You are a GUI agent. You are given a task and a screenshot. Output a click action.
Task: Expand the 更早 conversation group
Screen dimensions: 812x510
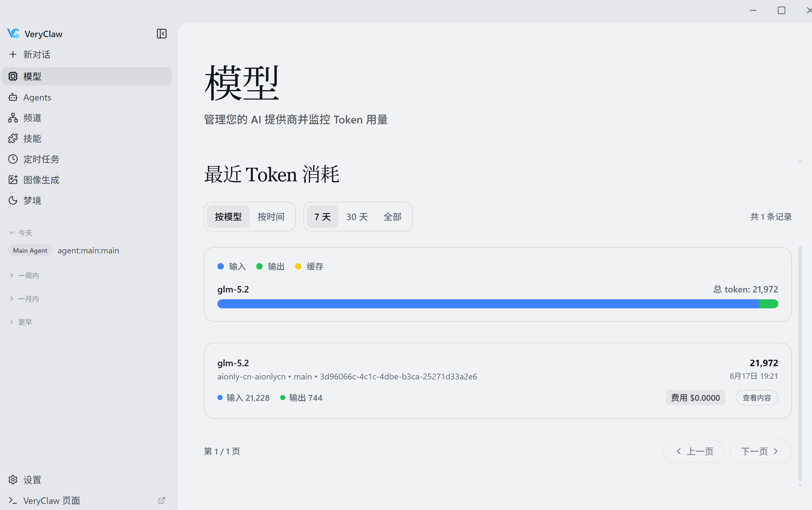point(20,322)
